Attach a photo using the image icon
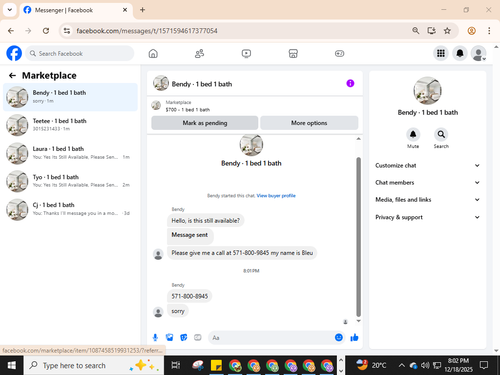 click(169, 338)
